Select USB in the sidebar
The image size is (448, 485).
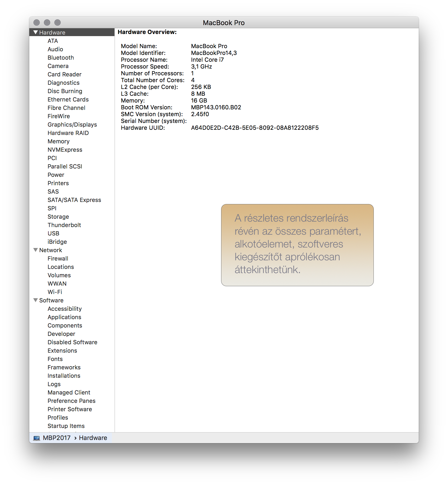point(53,233)
